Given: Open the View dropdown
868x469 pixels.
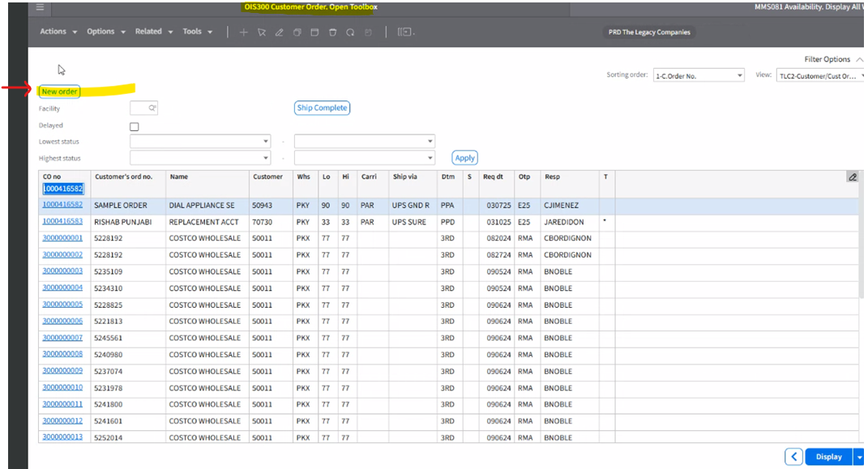Looking at the screenshot, I should pyautogui.click(x=820, y=75).
